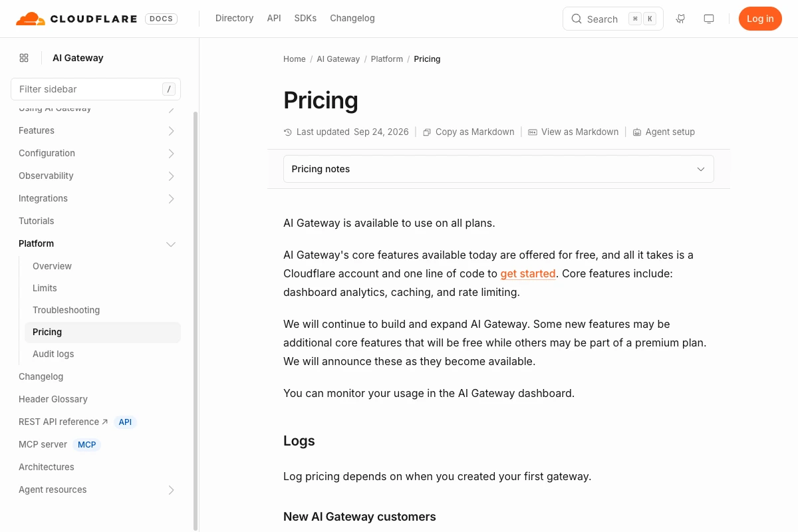Click the AI Gateway sidebar title
The height and width of the screenshot is (532, 798).
click(x=78, y=58)
